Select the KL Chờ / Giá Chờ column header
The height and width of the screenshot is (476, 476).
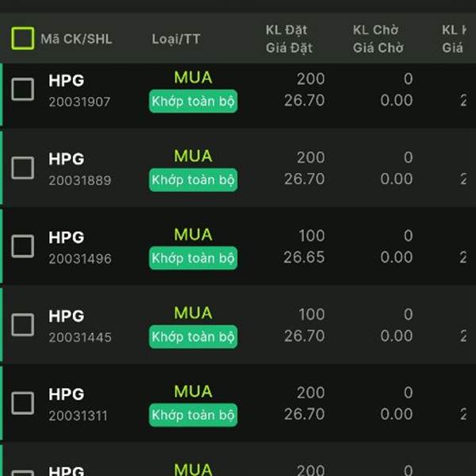click(x=378, y=39)
